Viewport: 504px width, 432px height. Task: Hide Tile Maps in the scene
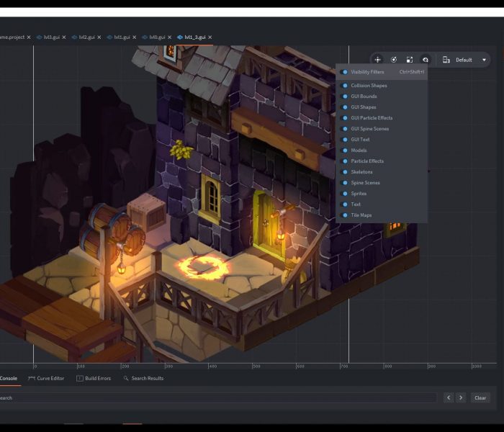tap(344, 215)
